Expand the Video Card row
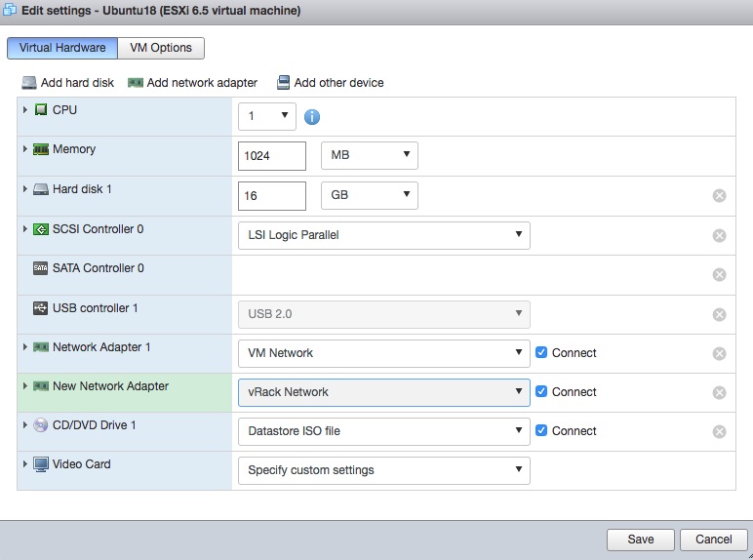 point(25,464)
